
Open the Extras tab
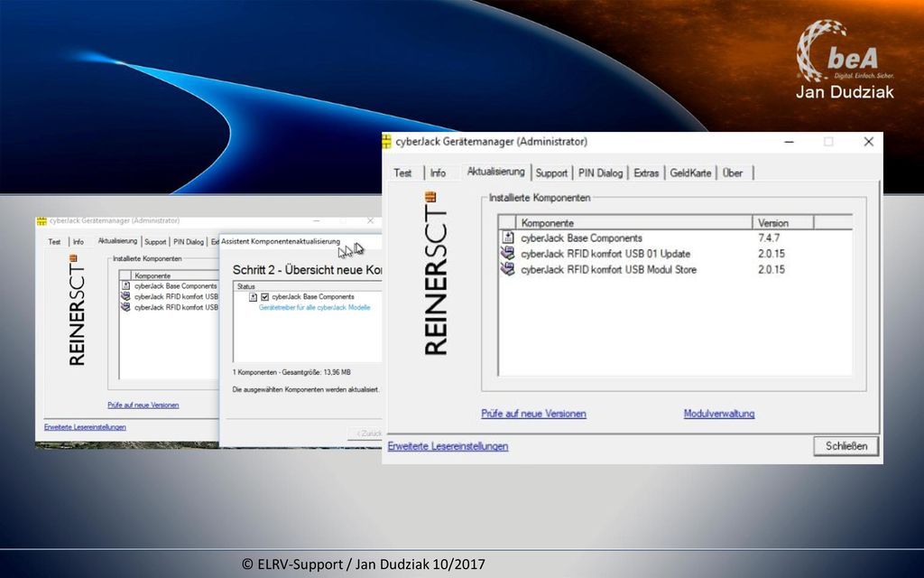coord(646,172)
